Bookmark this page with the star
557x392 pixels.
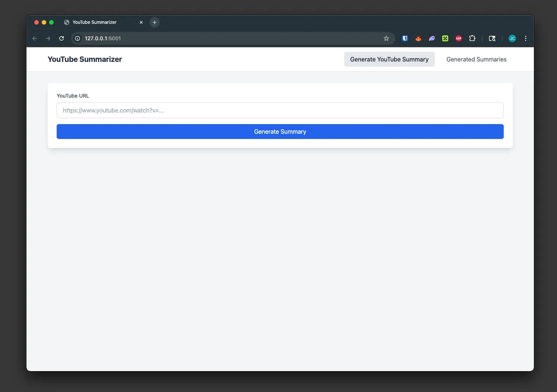click(x=386, y=38)
